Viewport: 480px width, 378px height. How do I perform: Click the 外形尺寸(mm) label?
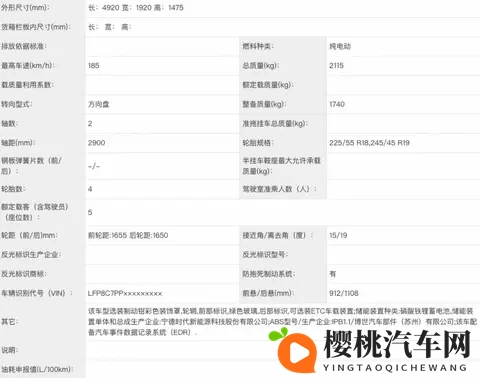click(25, 8)
